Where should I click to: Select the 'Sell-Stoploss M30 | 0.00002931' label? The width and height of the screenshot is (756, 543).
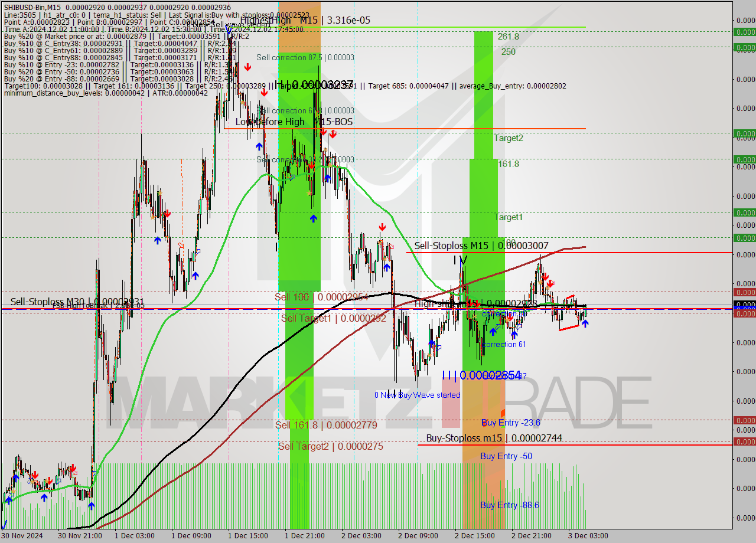[77, 302]
